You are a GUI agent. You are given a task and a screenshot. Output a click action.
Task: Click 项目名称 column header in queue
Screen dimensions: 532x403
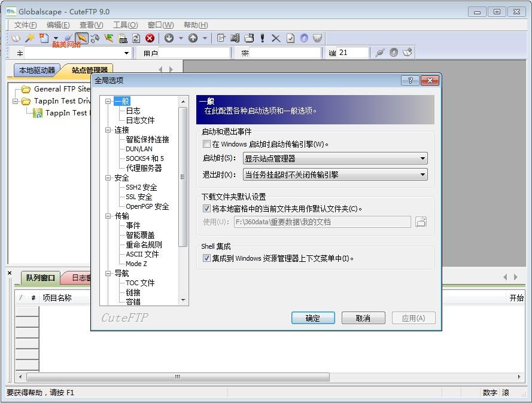click(57, 298)
